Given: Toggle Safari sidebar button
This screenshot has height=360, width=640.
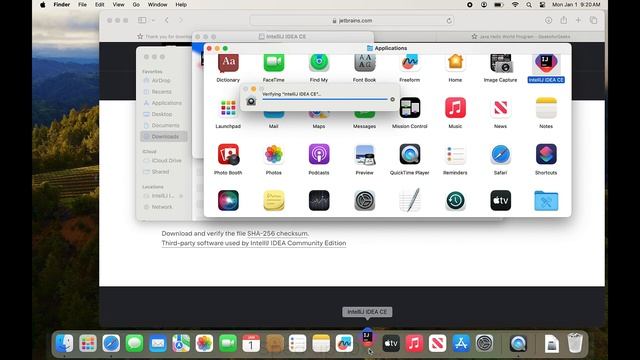Looking at the screenshot, I should pos(142,20).
